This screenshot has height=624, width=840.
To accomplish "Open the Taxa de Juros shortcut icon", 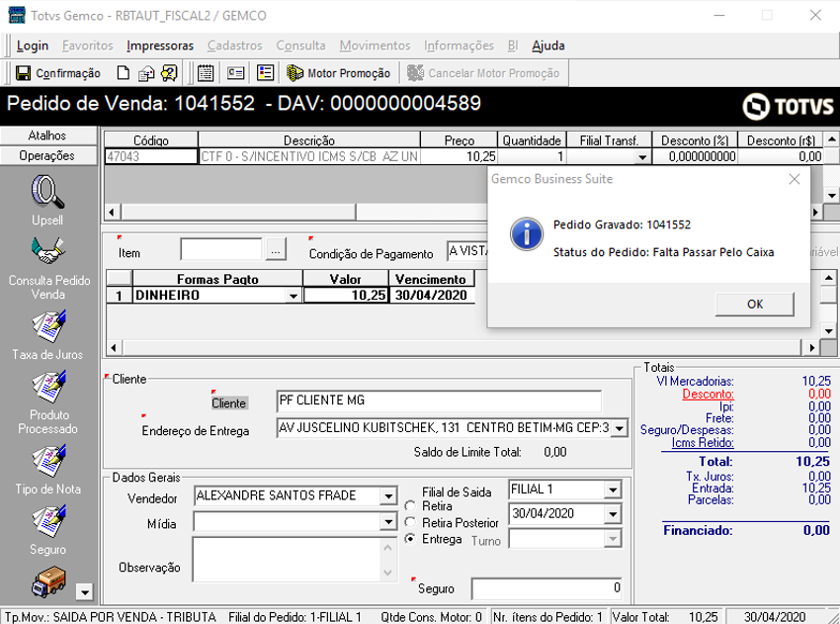I will click(x=48, y=326).
